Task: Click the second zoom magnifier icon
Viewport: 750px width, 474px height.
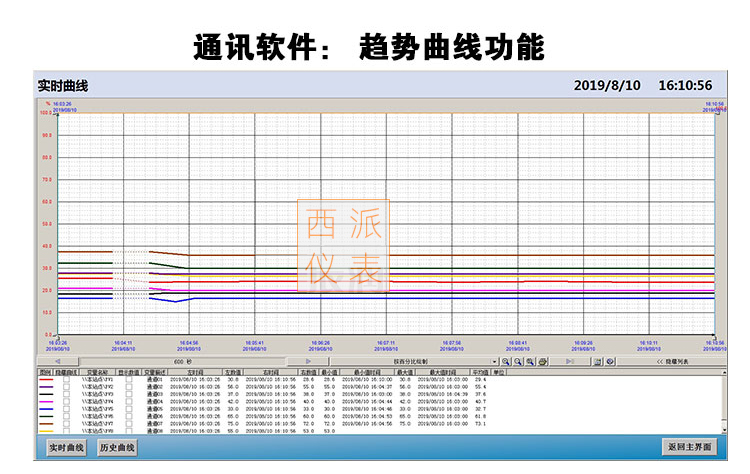Action: (518, 361)
